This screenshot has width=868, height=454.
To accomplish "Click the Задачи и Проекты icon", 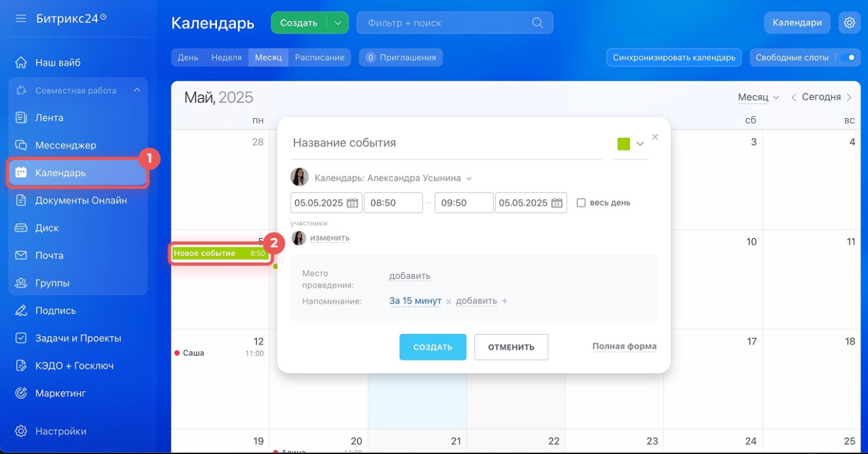I will tap(21, 338).
